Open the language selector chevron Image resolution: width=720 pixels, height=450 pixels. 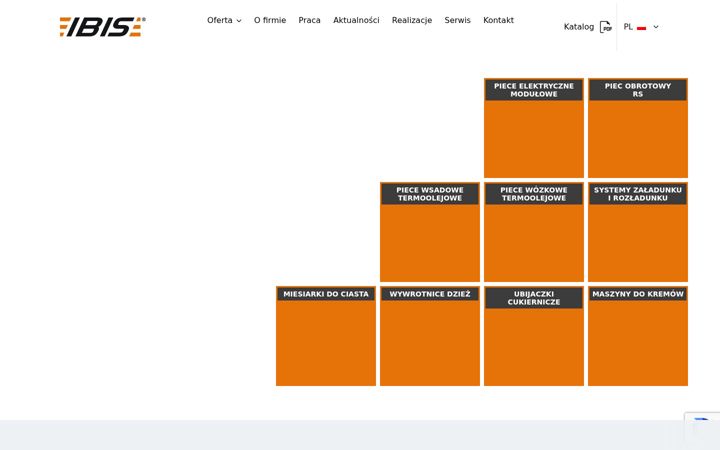[656, 27]
